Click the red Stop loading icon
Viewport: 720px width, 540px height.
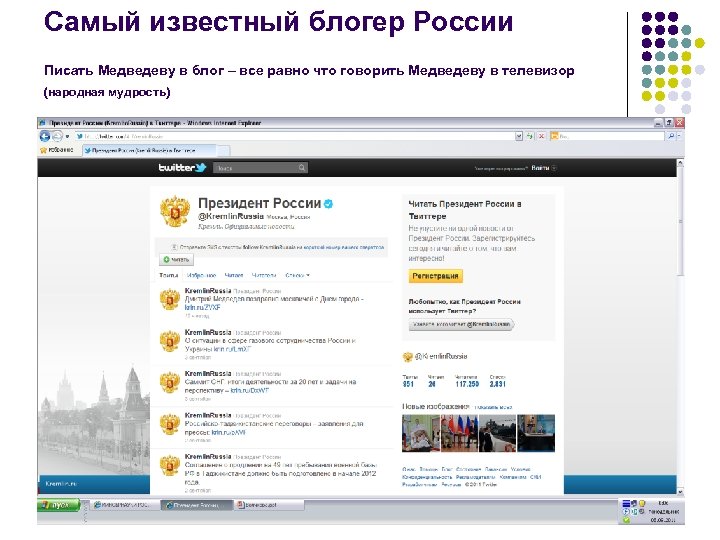[541, 136]
